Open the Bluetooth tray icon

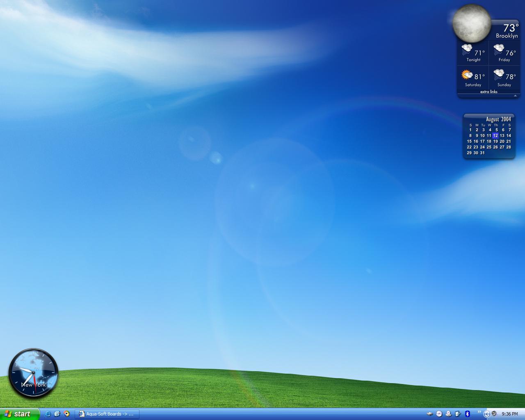click(x=467, y=414)
